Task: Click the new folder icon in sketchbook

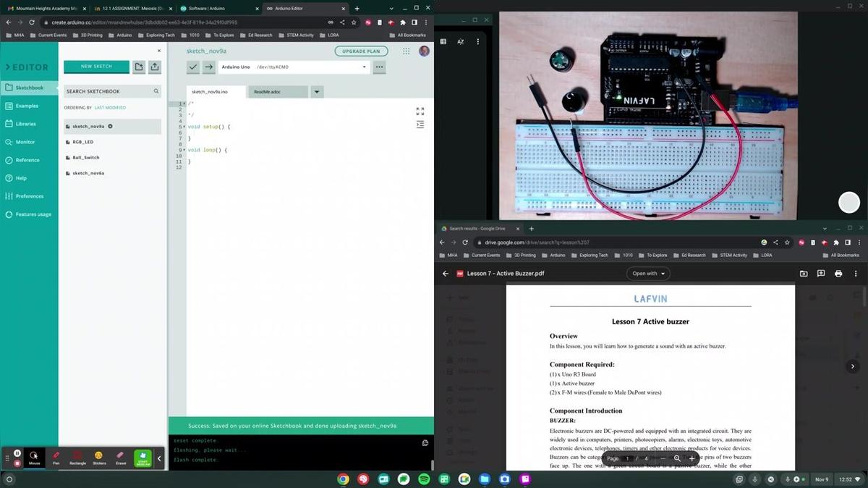Action: click(139, 67)
